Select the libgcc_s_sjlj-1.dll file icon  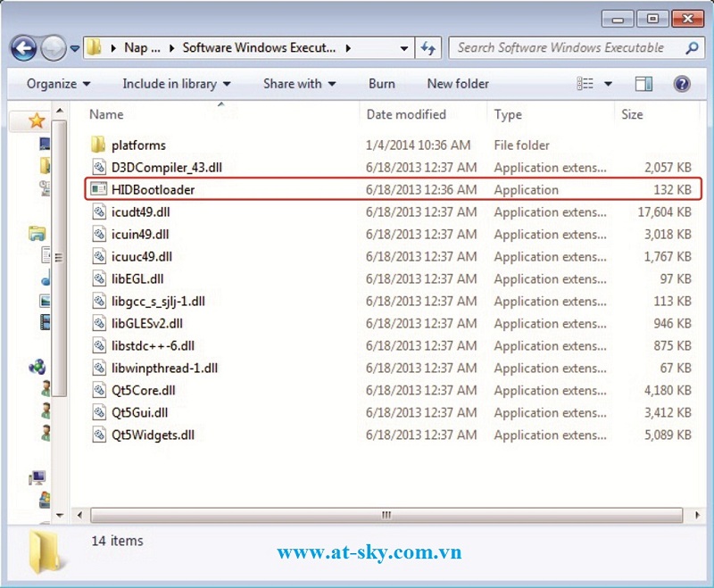coord(99,301)
